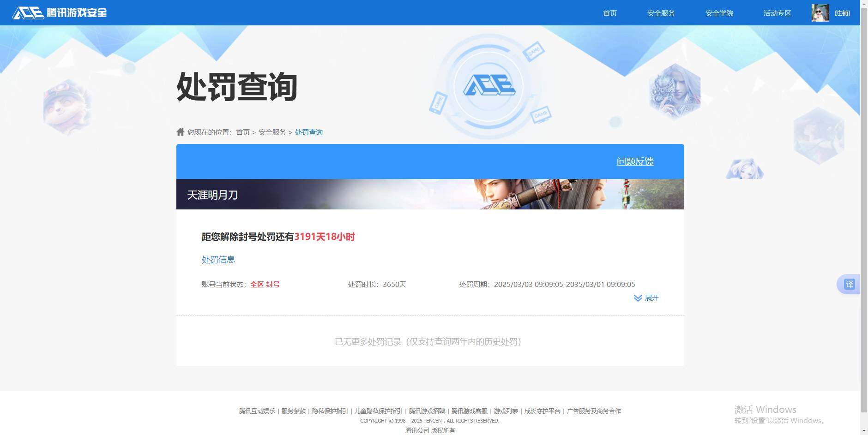Click the 已无更多处罚记录 notice text

tap(428, 342)
